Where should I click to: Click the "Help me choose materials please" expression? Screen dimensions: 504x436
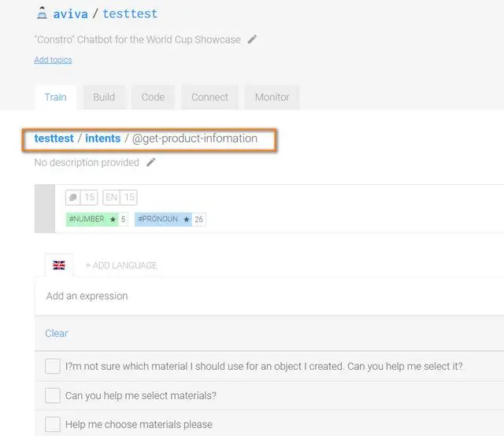pos(139,424)
